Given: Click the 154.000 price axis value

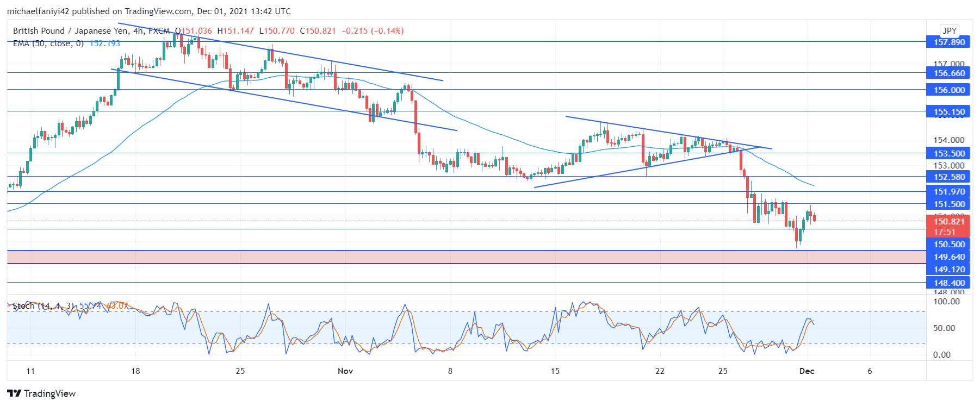Looking at the screenshot, I should pyautogui.click(x=948, y=140).
